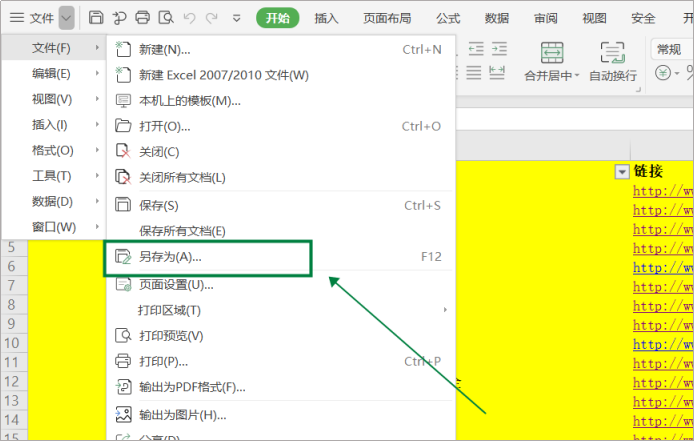Click the decrease indent icon
Image resolution: width=695 pixels, height=442 pixels.
click(x=476, y=49)
